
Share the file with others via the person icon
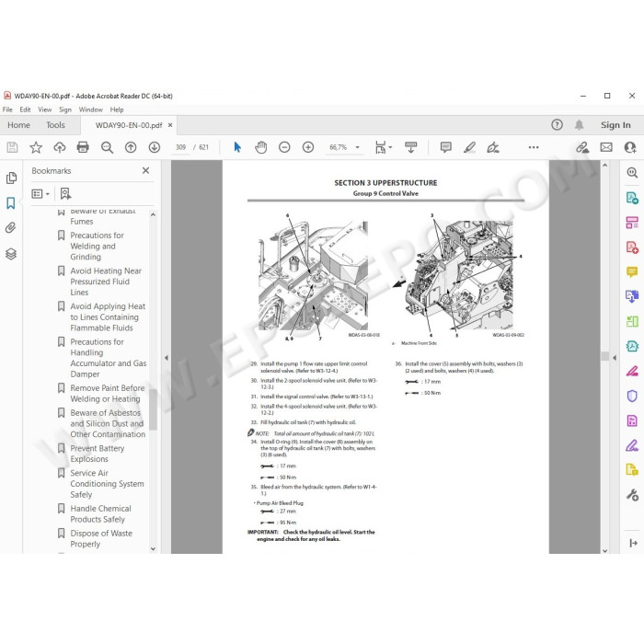[x=629, y=147]
